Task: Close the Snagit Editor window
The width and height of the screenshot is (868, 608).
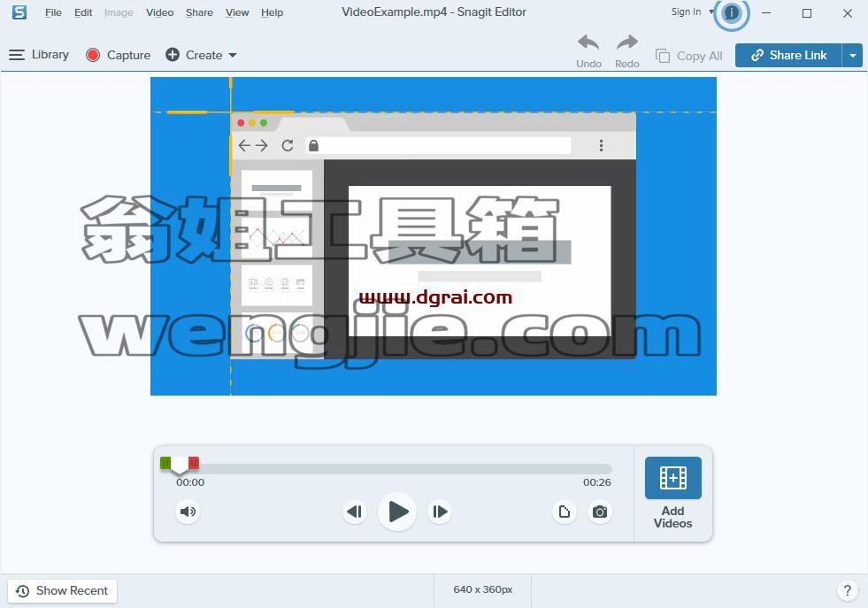Action: coord(848,12)
